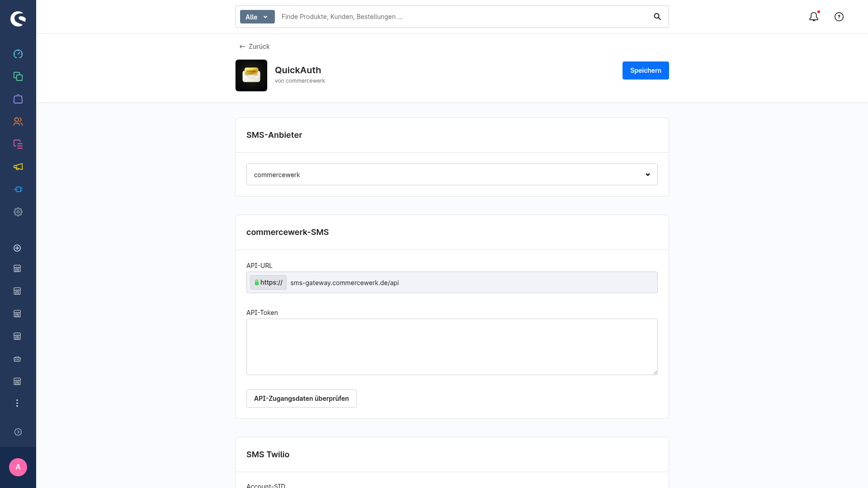The image size is (868, 488).
Task: Click API-Zugangsdaten überprüfen button
Action: click(x=302, y=399)
